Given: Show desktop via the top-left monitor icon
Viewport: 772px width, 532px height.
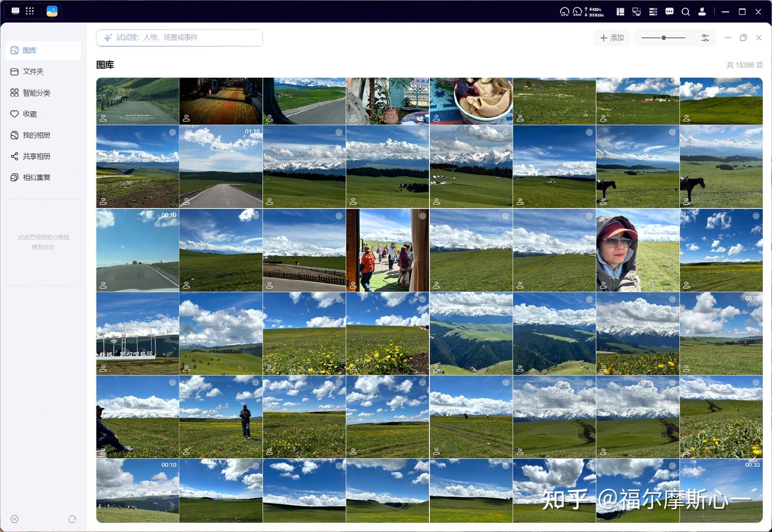Looking at the screenshot, I should pyautogui.click(x=16, y=11).
